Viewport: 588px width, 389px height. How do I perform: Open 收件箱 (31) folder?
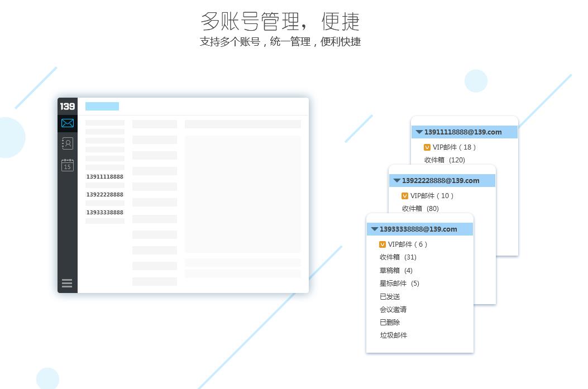click(398, 257)
